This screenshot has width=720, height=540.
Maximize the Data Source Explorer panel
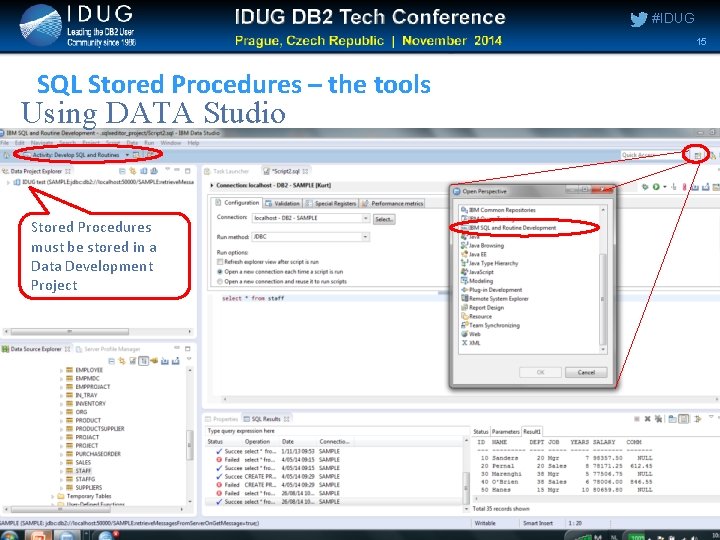click(187, 349)
